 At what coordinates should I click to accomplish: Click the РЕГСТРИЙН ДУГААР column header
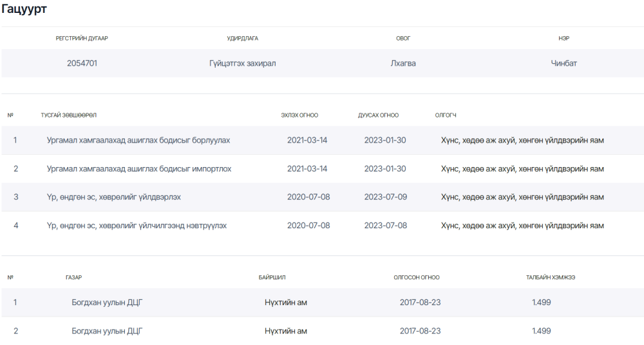pyautogui.click(x=82, y=38)
